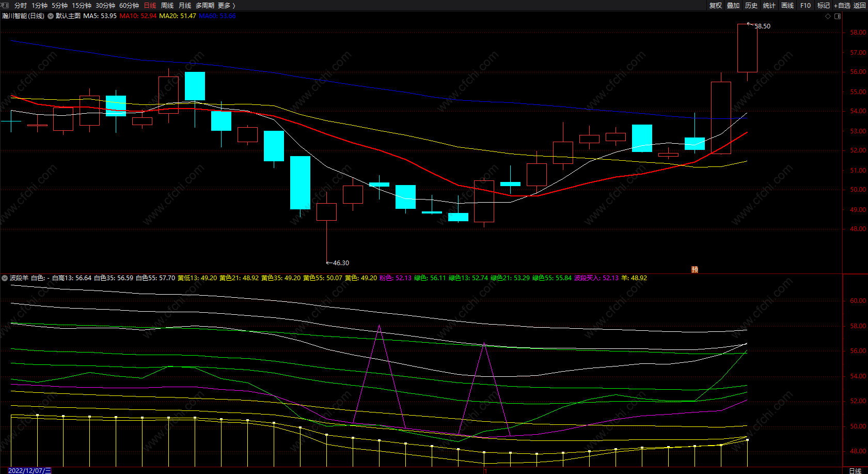The image size is (868, 474).
Task: Select the 日线 daily period tab
Action: click(150, 5)
